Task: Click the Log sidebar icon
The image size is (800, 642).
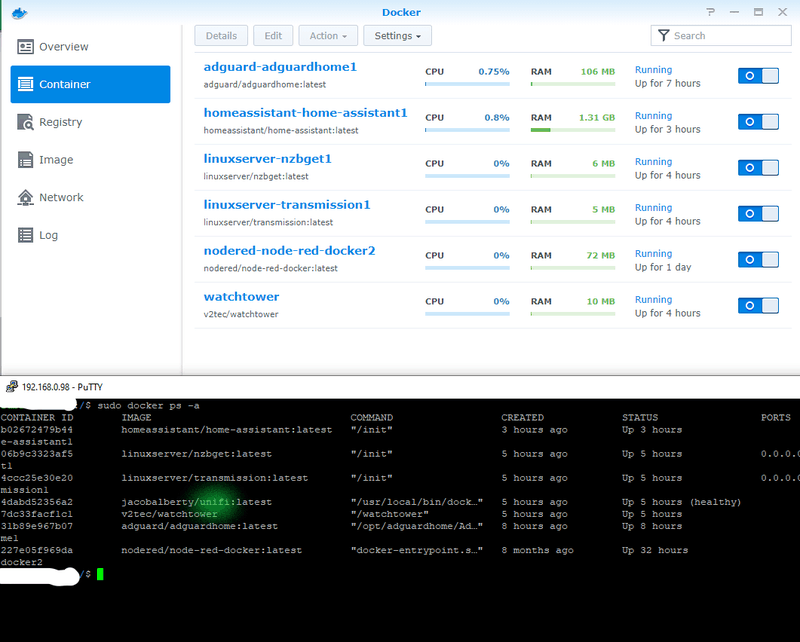Action: [25, 235]
